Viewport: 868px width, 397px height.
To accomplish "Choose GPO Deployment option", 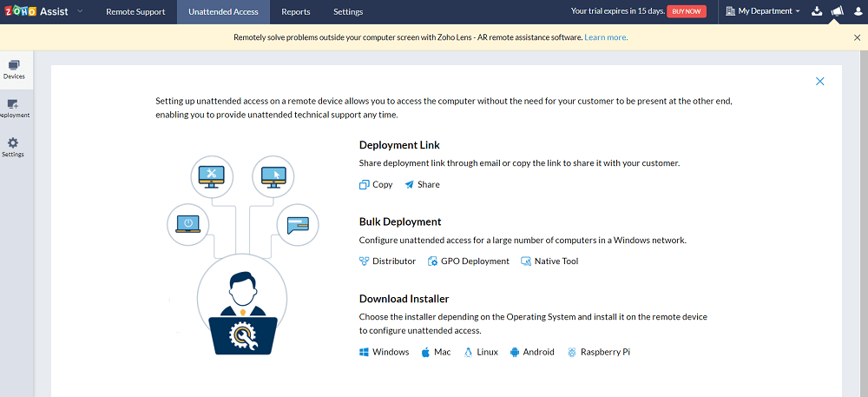I will [x=469, y=261].
